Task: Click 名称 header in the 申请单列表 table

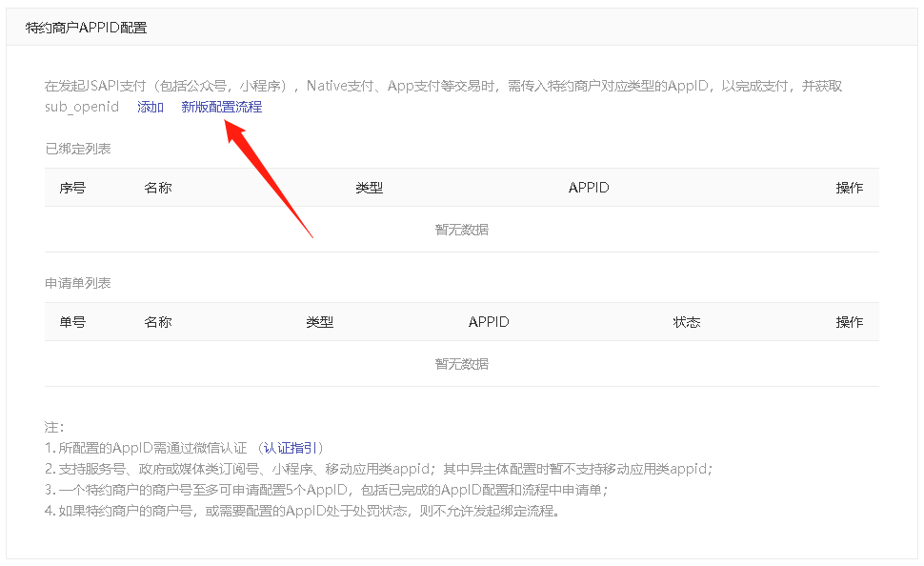Action: click(x=158, y=322)
